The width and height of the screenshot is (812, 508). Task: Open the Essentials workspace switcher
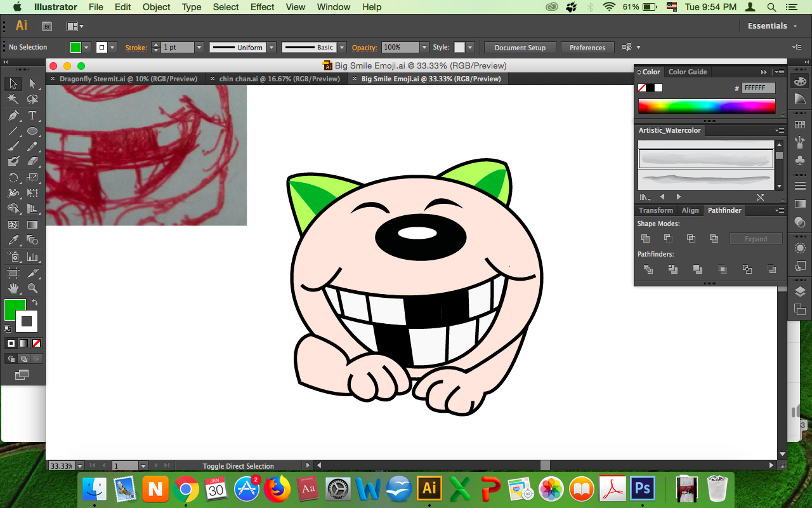771,26
